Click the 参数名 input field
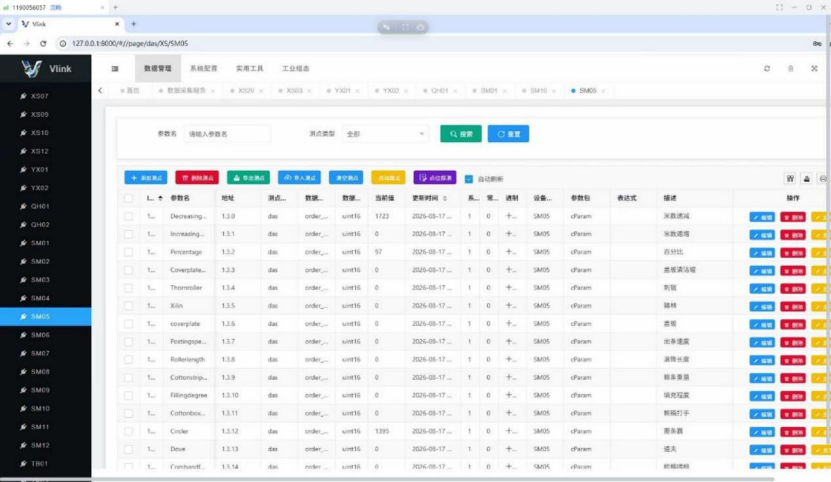 (x=227, y=134)
